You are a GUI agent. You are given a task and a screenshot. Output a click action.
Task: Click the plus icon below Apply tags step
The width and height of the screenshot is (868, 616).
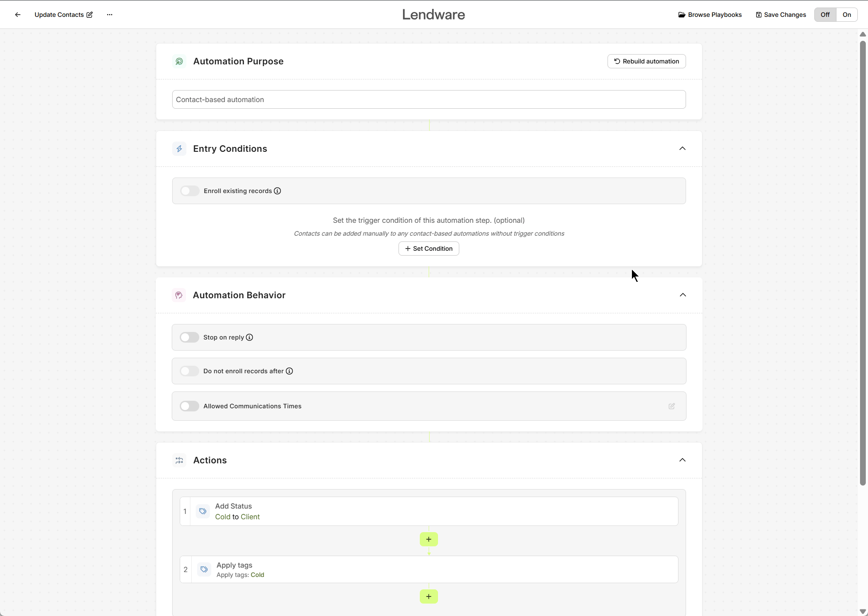tap(428, 596)
